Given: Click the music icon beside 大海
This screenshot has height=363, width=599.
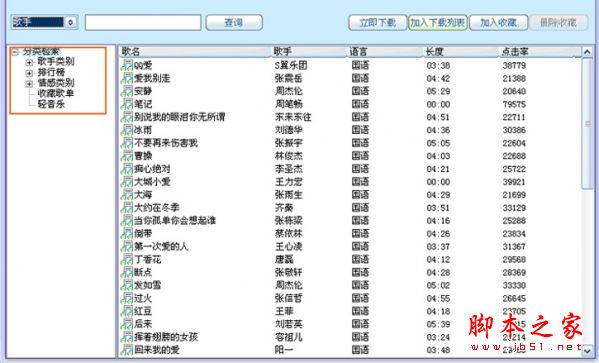Looking at the screenshot, I should pyautogui.click(x=127, y=195).
